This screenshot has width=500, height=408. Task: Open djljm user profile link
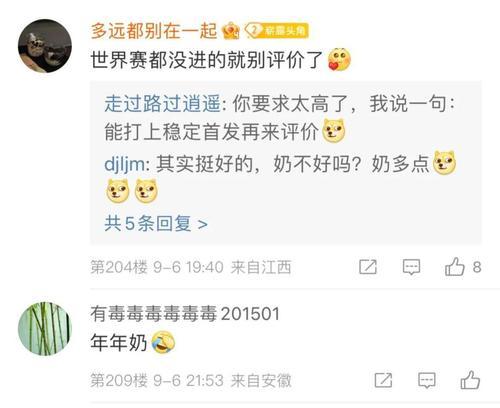[x=125, y=164]
